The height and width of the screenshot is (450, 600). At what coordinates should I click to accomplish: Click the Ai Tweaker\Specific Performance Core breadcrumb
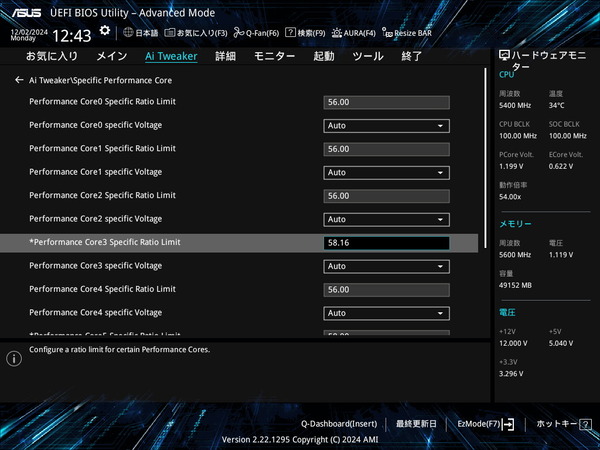click(x=100, y=80)
